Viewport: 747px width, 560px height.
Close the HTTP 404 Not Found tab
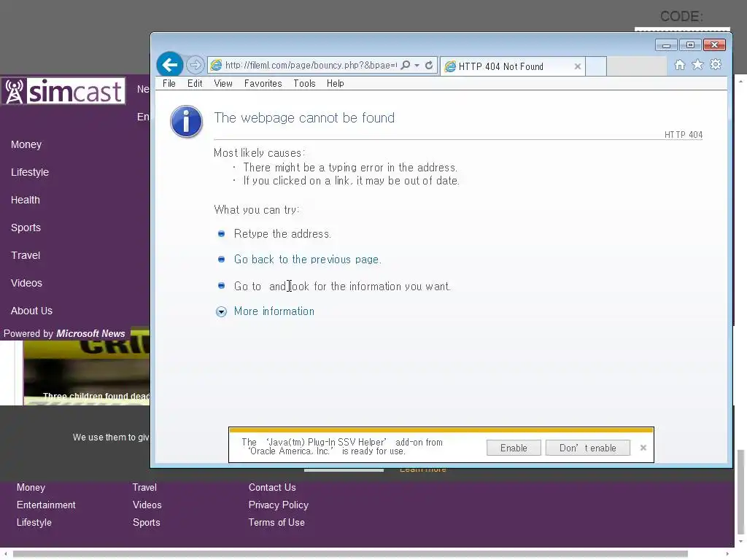pyautogui.click(x=578, y=66)
